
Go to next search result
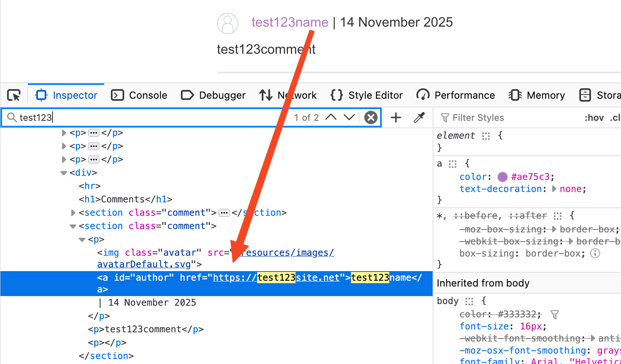click(349, 117)
